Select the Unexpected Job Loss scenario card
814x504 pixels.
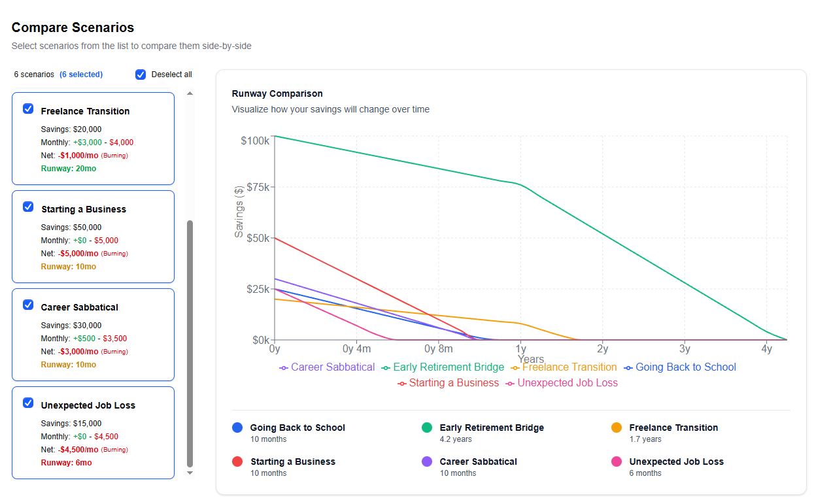coord(93,433)
